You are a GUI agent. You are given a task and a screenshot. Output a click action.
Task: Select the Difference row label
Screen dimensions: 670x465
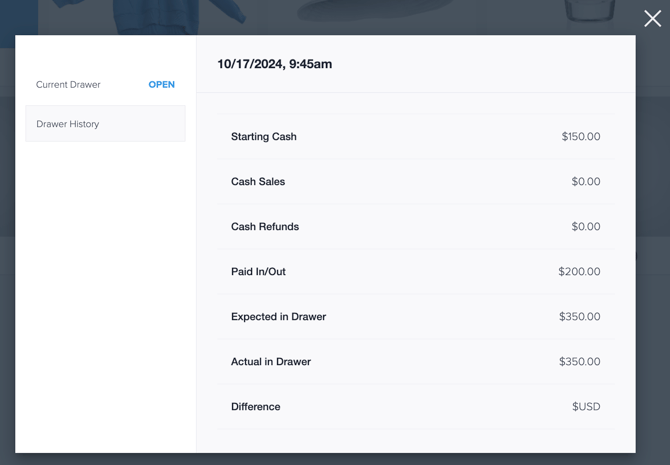point(256,407)
